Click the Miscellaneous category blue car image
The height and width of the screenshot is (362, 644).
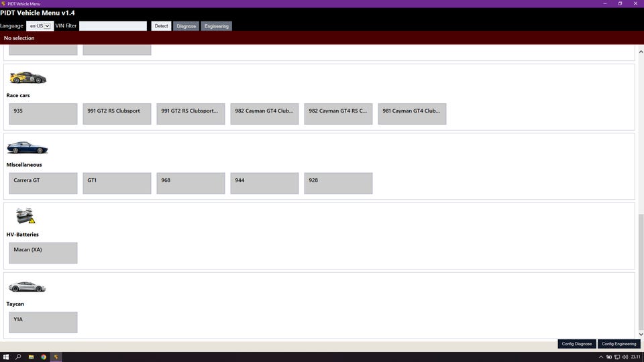coord(28,147)
